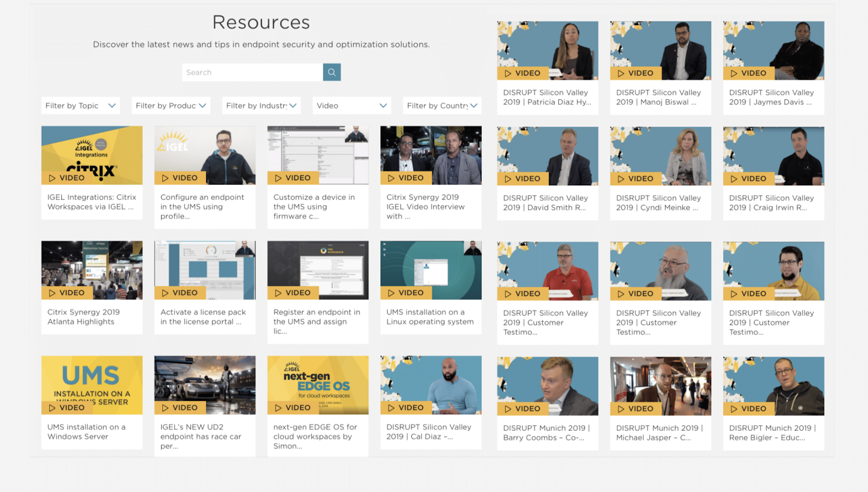Open the Patricia Diaz video thumbnail
The image size is (868, 492).
(x=547, y=51)
